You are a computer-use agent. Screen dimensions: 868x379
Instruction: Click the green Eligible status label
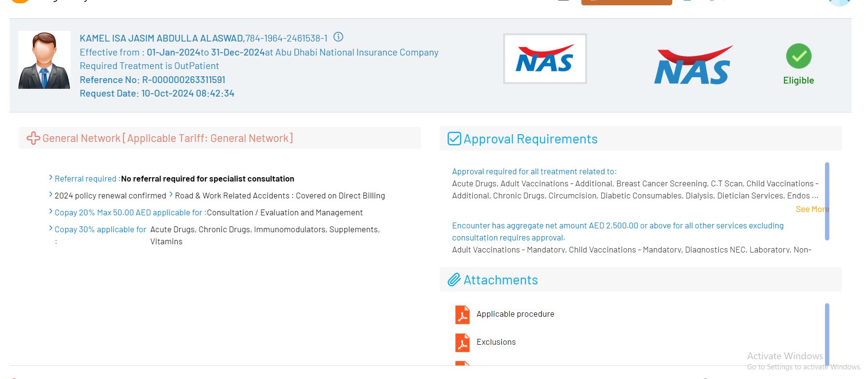pyautogui.click(x=798, y=80)
